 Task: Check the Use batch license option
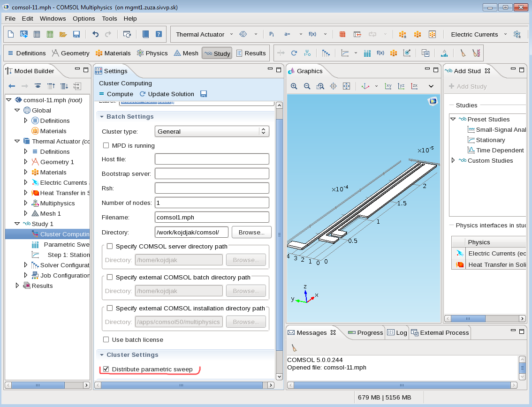click(106, 340)
